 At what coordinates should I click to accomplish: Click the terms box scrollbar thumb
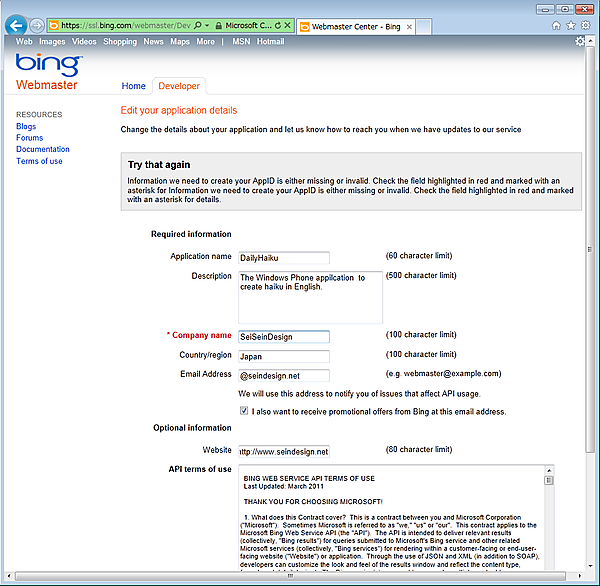549,480
